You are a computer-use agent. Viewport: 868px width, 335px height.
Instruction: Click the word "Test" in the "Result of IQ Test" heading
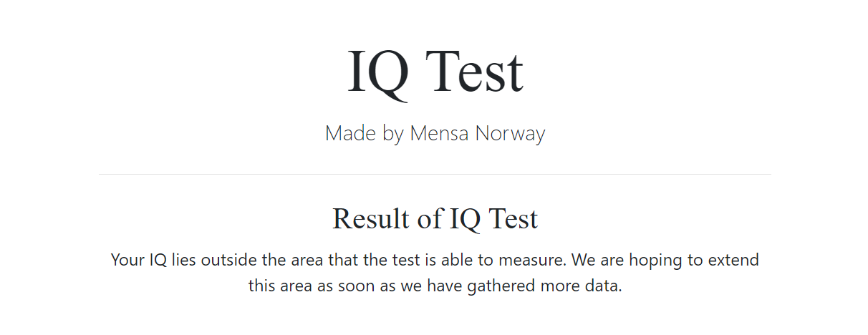click(x=513, y=218)
